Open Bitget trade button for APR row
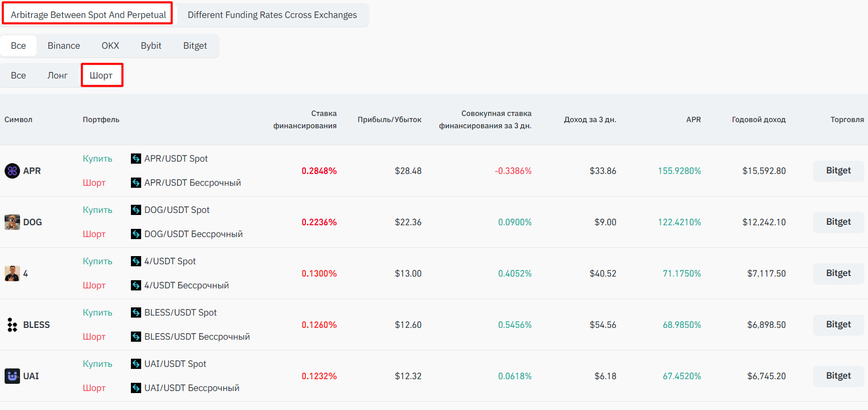 pyautogui.click(x=838, y=170)
